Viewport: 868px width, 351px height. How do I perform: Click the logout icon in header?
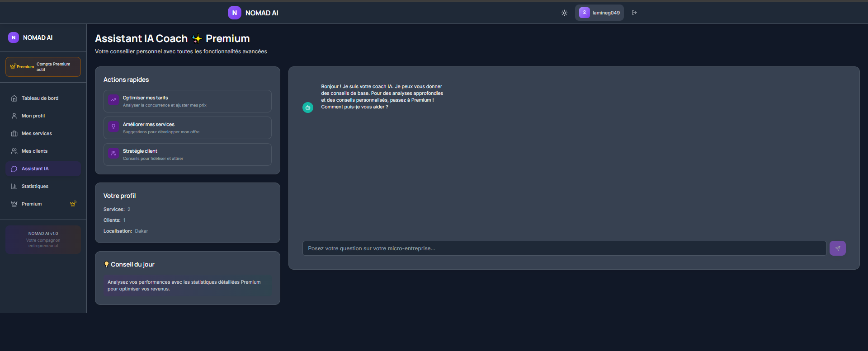pyautogui.click(x=634, y=13)
